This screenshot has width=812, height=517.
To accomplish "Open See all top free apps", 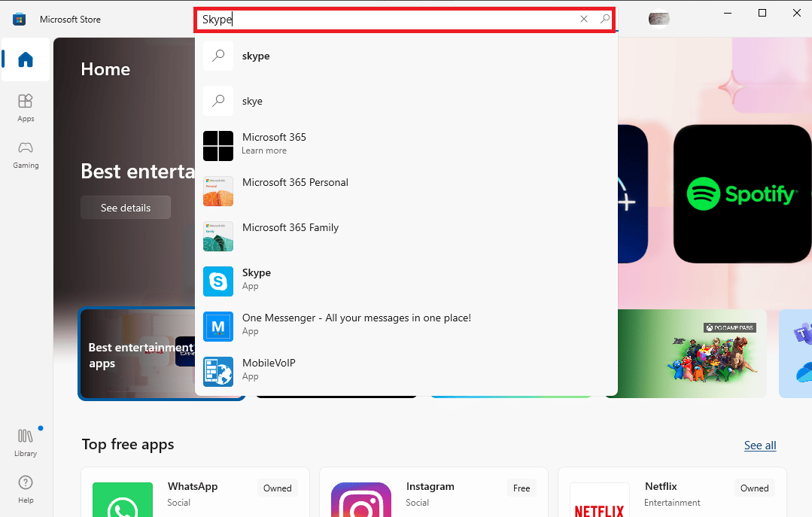I will click(759, 445).
